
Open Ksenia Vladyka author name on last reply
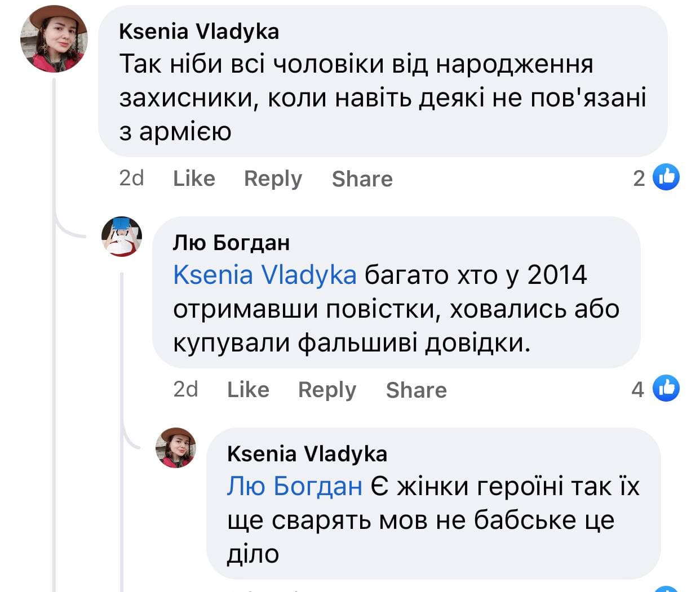[x=307, y=454]
